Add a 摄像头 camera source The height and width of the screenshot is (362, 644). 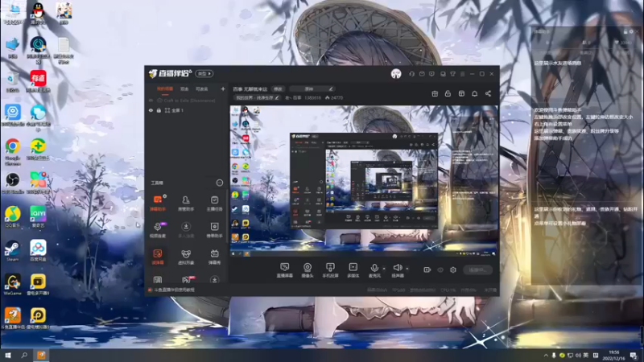(x=308, y=270)
